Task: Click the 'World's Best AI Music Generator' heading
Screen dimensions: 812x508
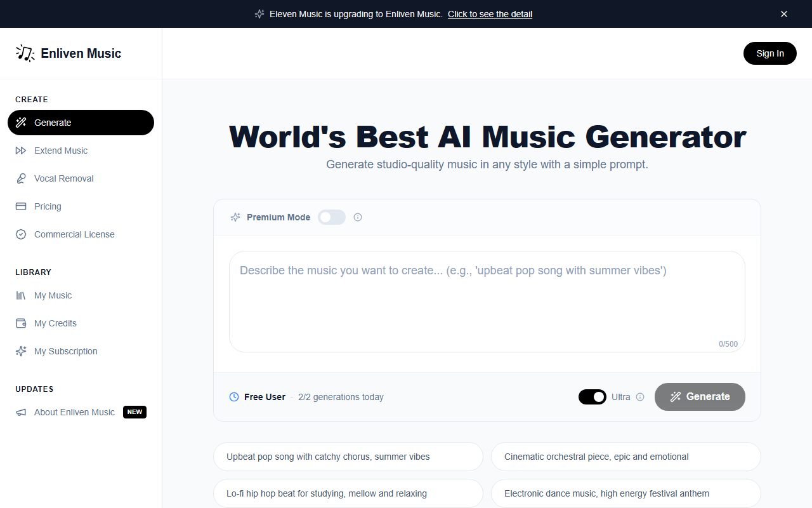Action: coord(487,137)
